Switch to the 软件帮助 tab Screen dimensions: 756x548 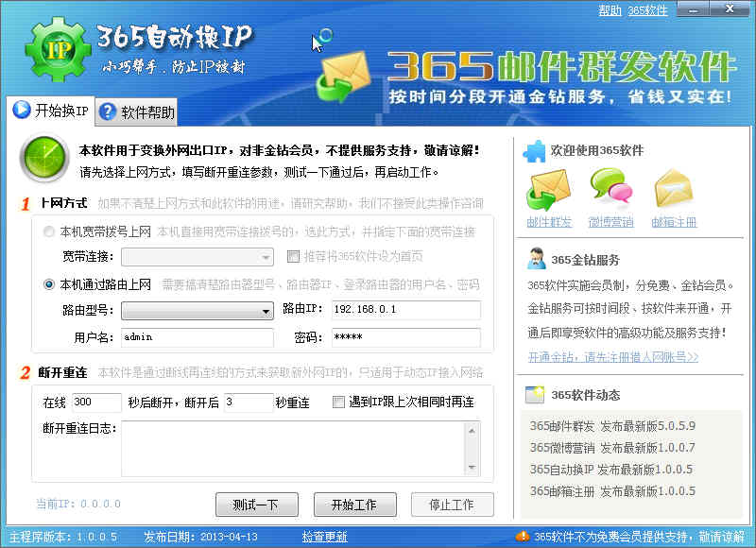click(x=136, y=112)
